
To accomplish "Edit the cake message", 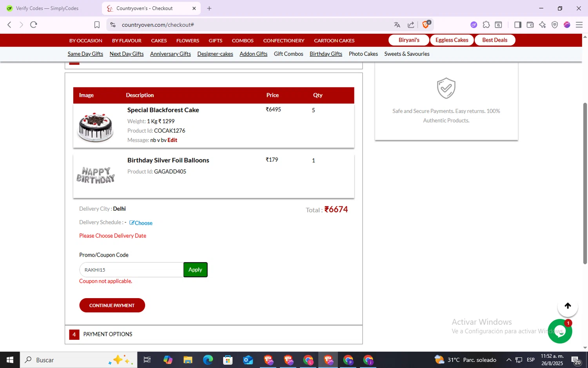I will (x=172, y=140).
